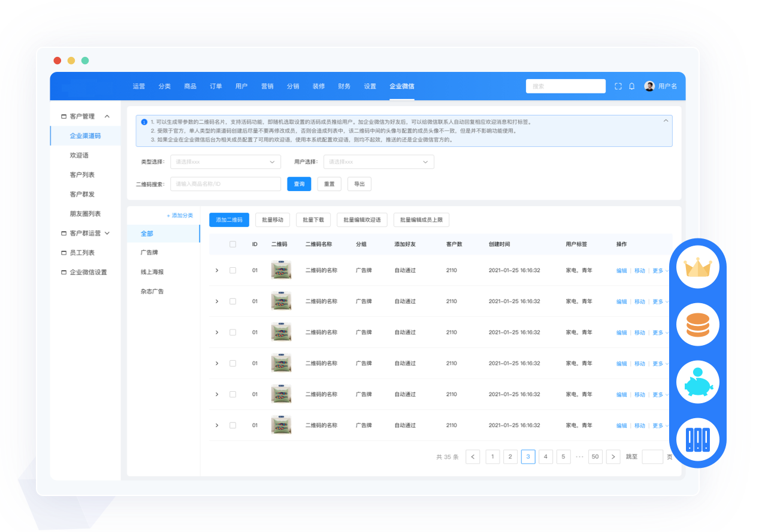Toggle the select-all checkbox in table header

click(x=232, y=244)
